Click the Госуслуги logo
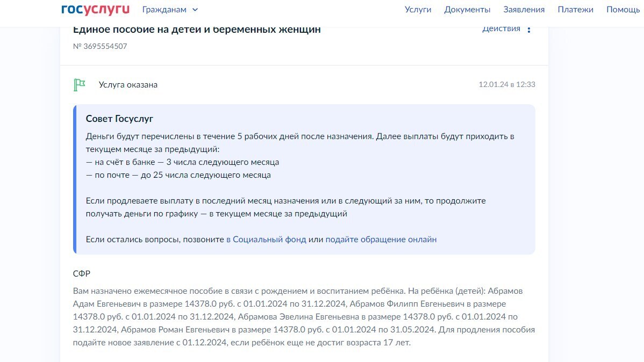The height and width of the screenshot is (362, 644). click(95, 9)
